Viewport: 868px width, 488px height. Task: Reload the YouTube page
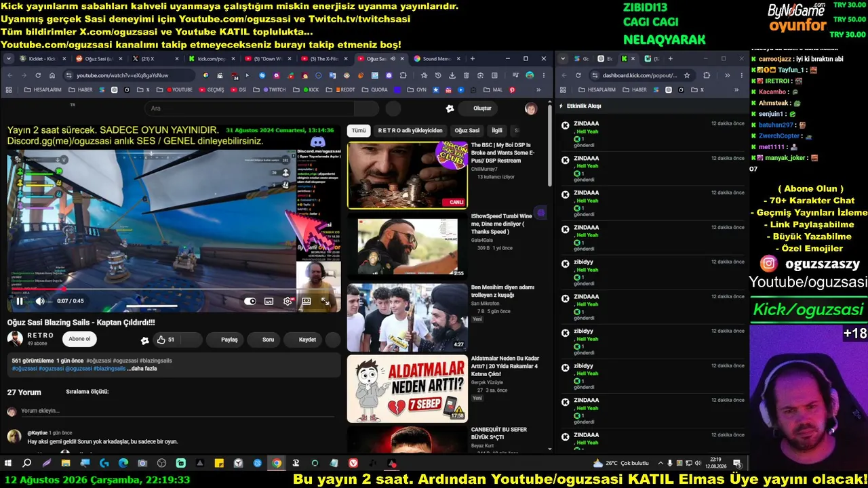pos(38,75)
